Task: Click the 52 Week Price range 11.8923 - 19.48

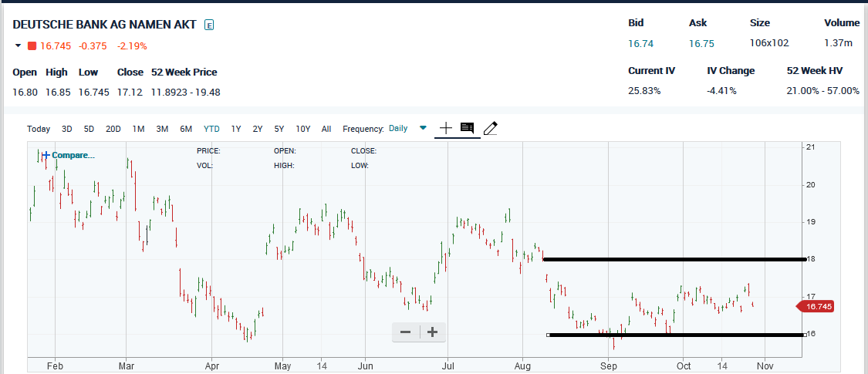Action: pos(185,92)
